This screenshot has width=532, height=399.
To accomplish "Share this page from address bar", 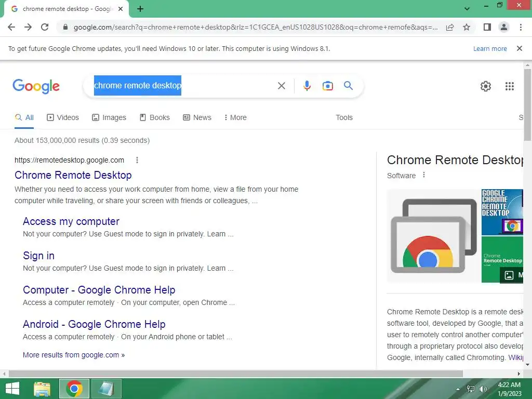I will 450,27.
